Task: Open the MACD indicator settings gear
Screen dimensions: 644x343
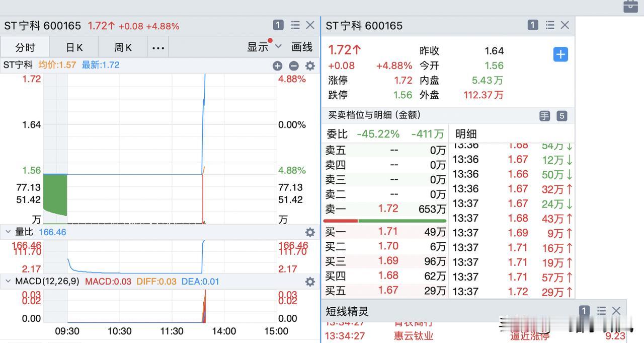Action: [309, 282]
